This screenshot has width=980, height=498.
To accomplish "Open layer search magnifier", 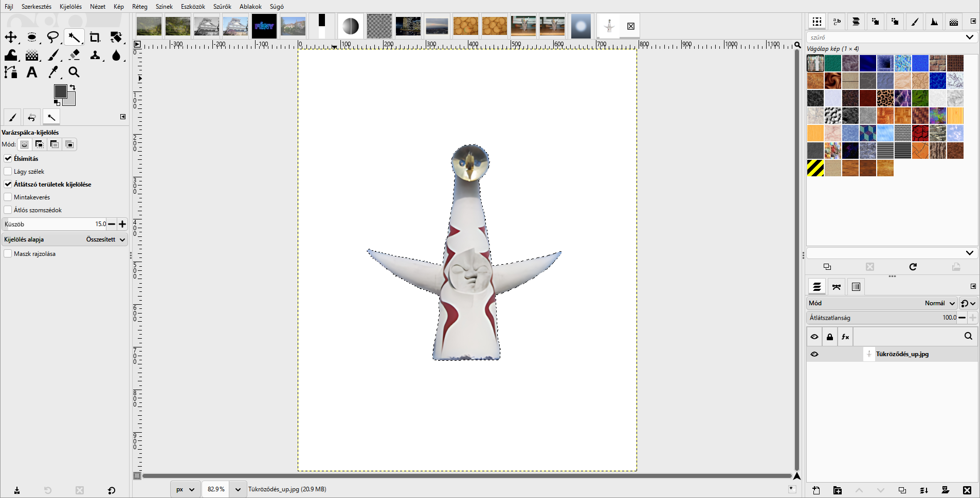I will 968,336.
